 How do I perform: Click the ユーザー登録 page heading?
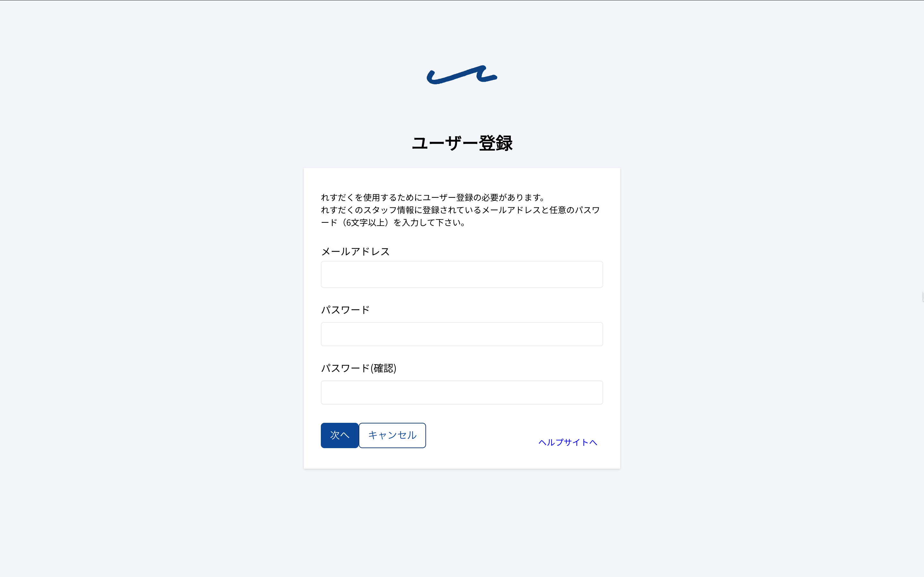click(462, 143)
